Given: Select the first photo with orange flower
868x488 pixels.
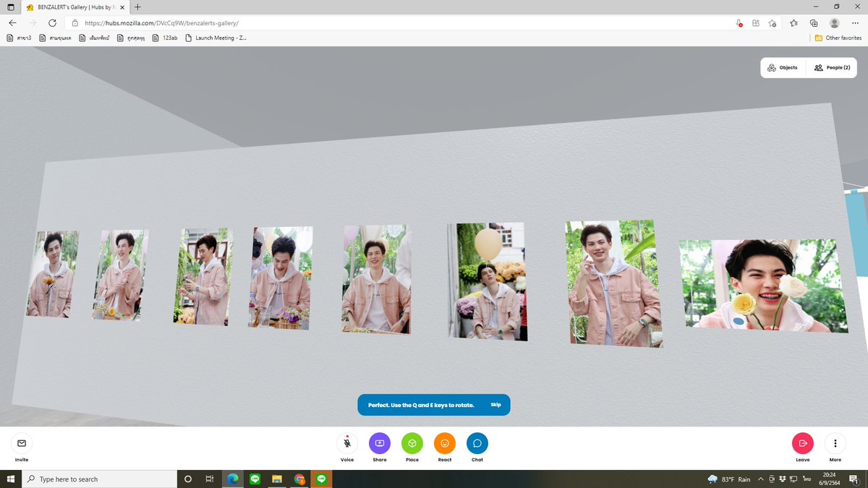Looking at the screenshot, I should pyautogui.click(x=51, y=274).
